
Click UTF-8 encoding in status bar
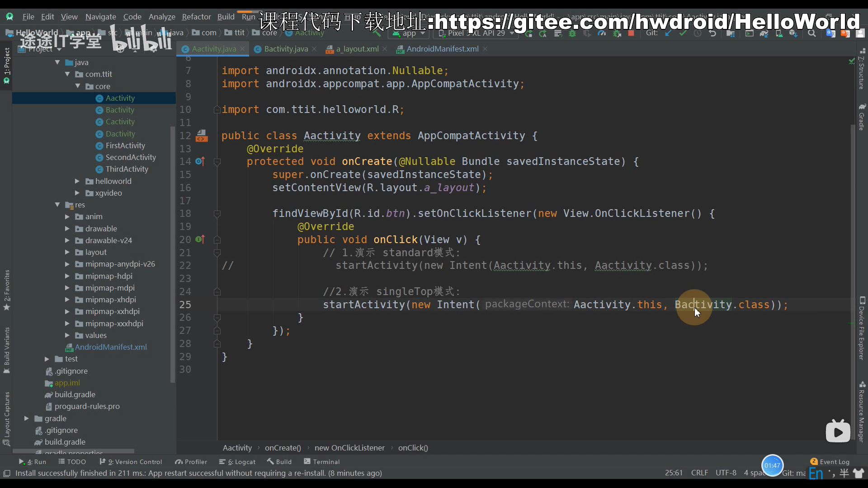(x=726, y=473)
